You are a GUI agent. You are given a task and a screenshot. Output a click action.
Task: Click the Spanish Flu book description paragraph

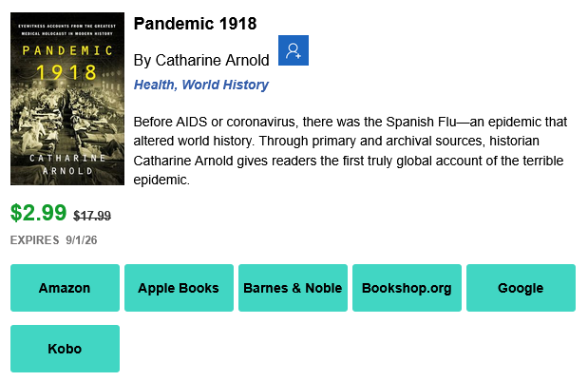coord(351,151)
